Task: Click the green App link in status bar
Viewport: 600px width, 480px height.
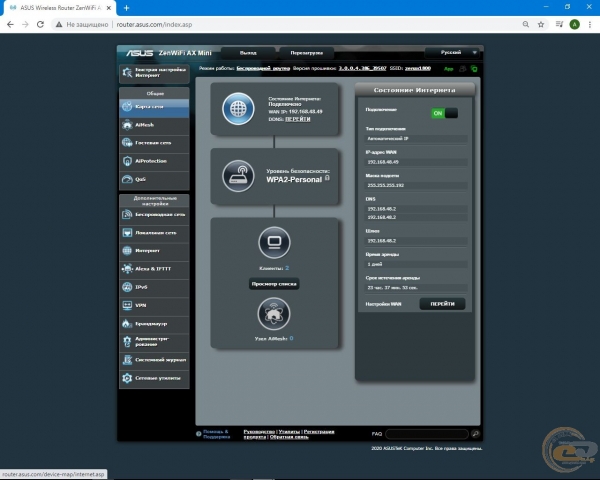Action: 448,69
